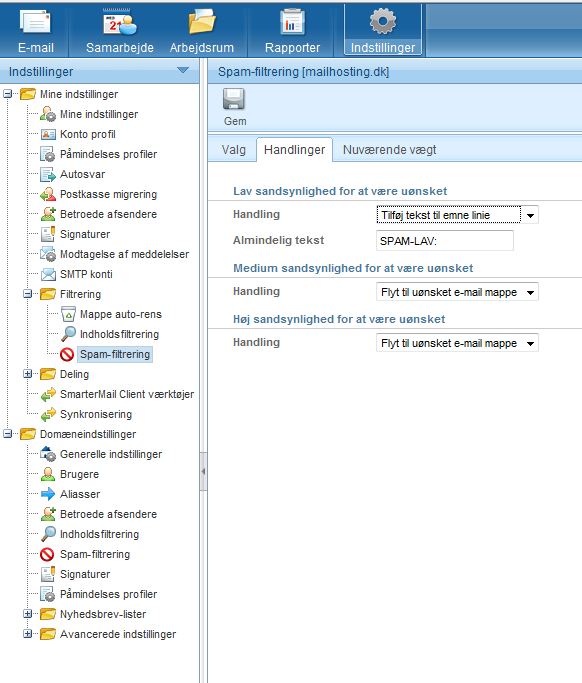Click the Almindelig tekst SPAM-LAV field
Viewport: 582px width, 683px height.
445,240
